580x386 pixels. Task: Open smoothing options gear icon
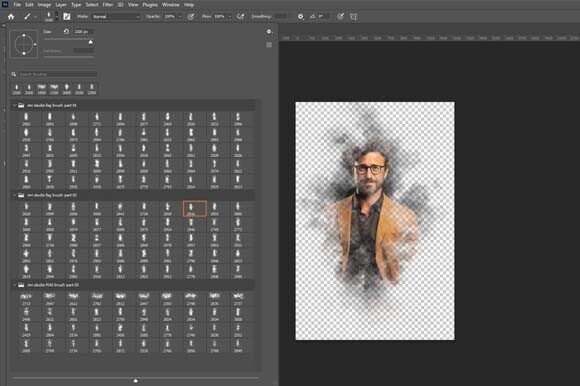tap(300, 17)
